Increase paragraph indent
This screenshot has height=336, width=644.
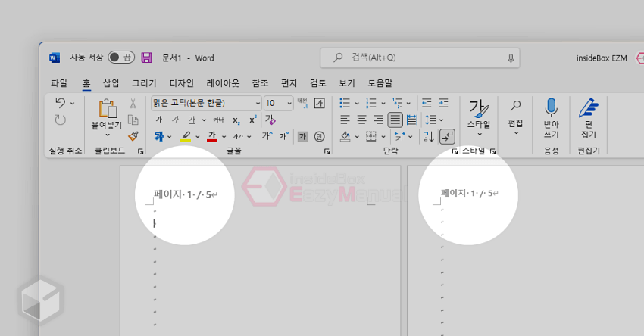point(443,103)
